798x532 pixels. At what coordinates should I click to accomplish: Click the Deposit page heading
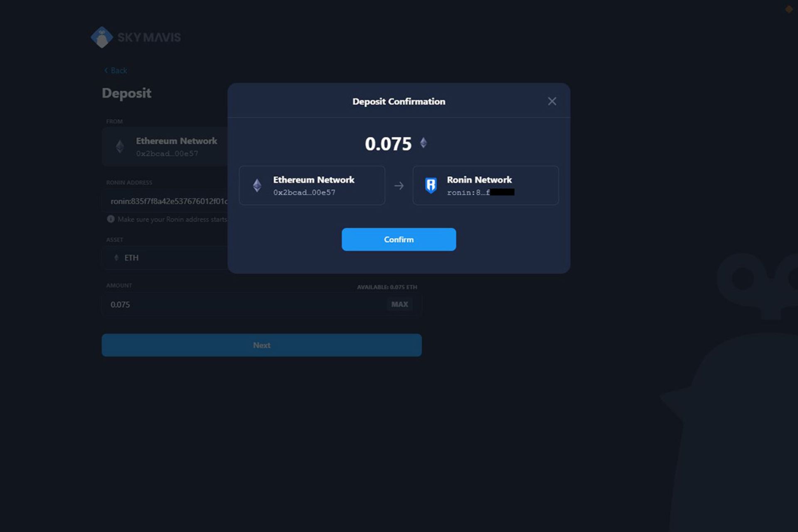coord(126,93)
